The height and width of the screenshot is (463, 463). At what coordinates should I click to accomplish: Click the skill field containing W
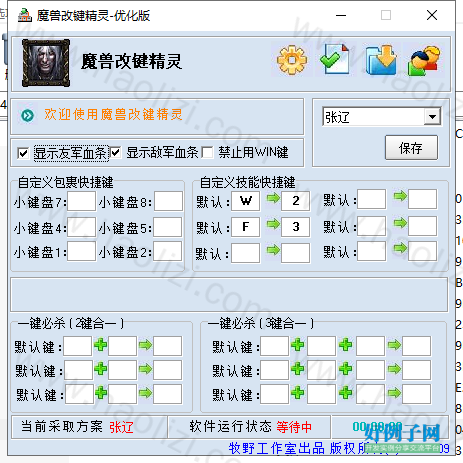pos(246,201)
